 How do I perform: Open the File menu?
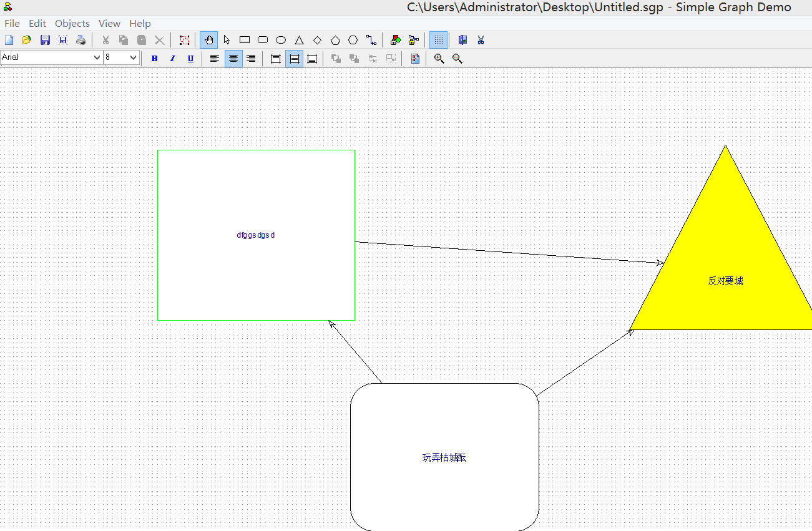[12, 23]
